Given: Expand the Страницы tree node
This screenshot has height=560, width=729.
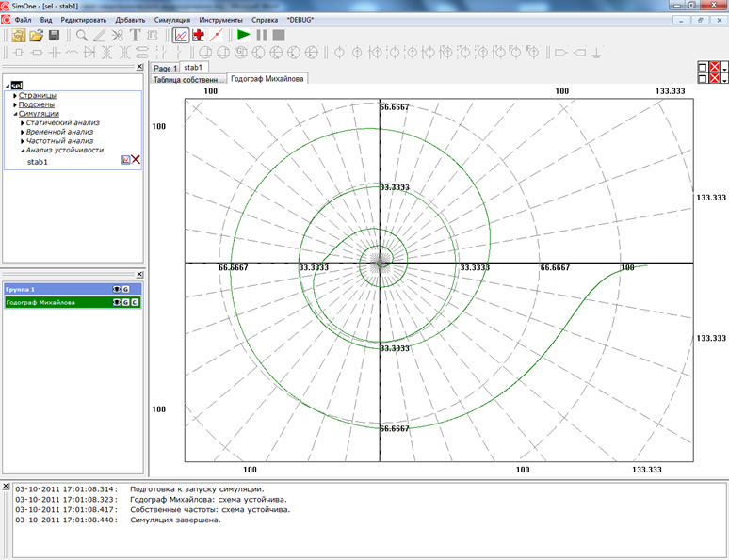Looking at the screenshot, I should (x=15, y=96).
